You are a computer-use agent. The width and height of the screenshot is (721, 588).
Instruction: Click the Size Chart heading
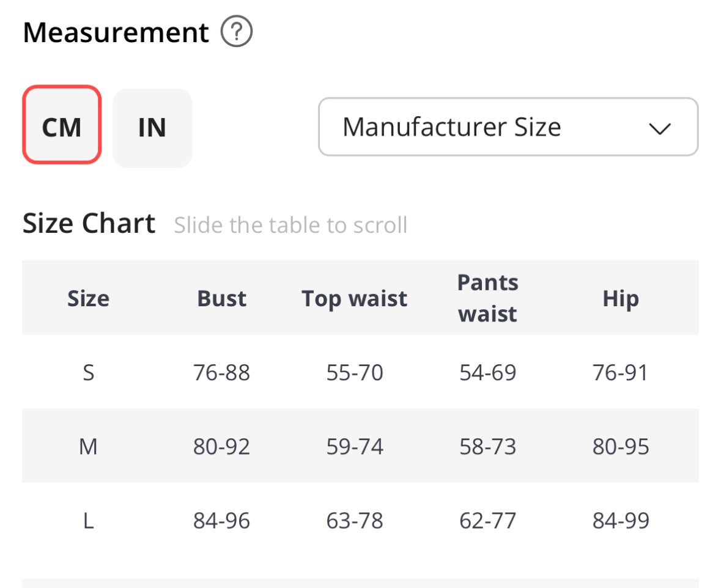pyautogui.click(x=89, y=224)
